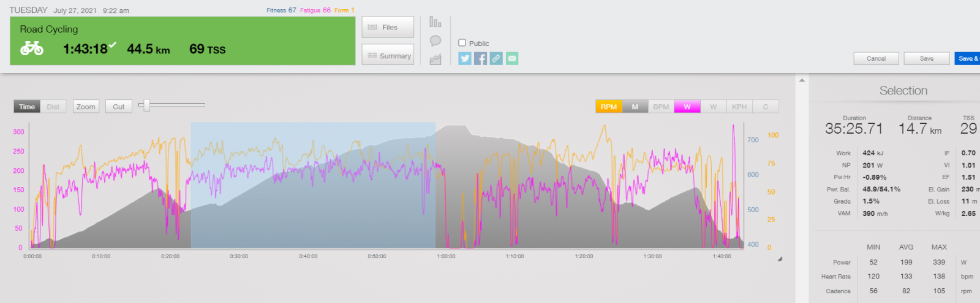Click the Cut button
Image resolution: width=980 pixels, height=303 pixels.
[119, 107]
